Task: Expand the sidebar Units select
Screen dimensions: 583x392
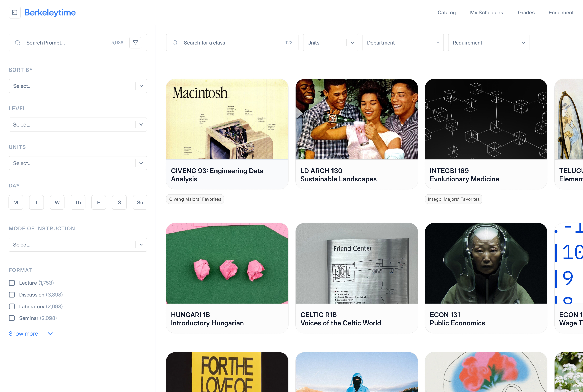Action: point(78,163)
